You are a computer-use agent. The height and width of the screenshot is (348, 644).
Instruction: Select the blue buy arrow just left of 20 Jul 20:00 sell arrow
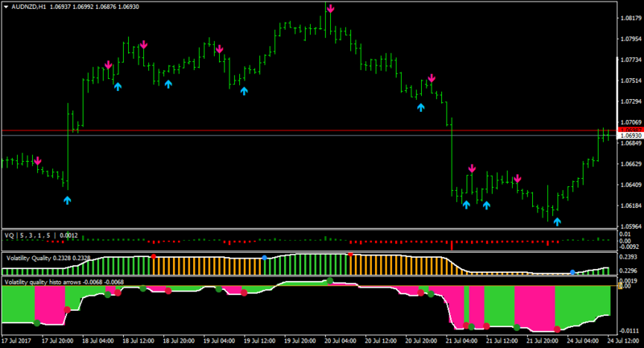coord(420,108)
